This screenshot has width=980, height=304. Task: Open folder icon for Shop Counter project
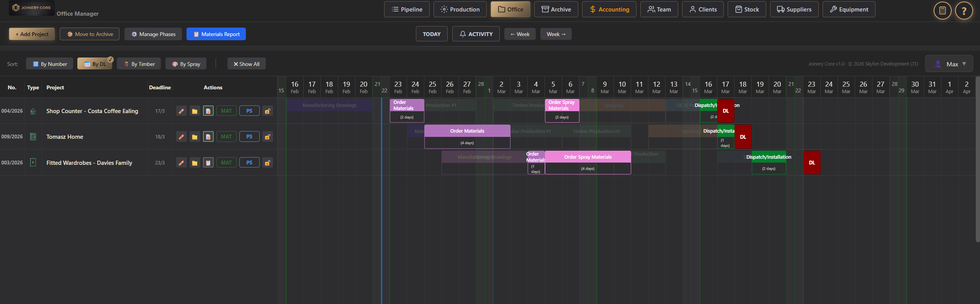point(195,111)
